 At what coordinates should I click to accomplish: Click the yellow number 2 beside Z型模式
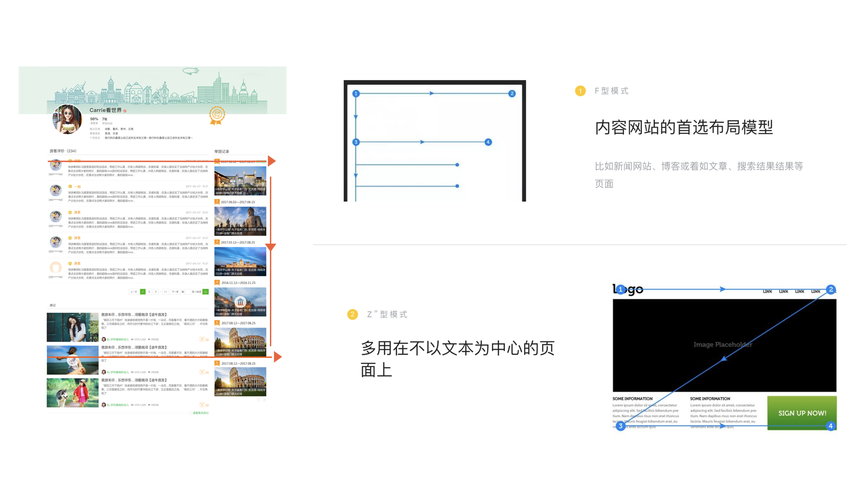click(352, 314)
